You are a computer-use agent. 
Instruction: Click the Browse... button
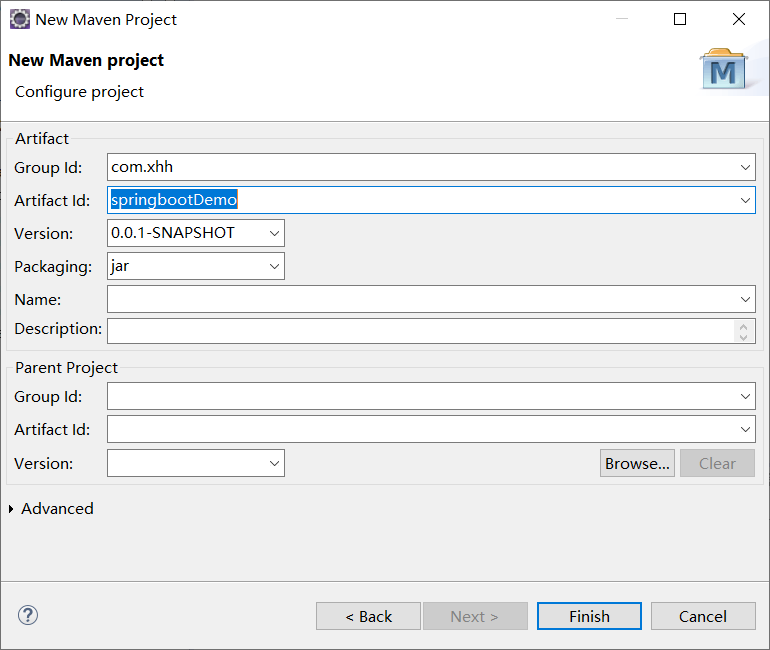(x=637, y=463)
